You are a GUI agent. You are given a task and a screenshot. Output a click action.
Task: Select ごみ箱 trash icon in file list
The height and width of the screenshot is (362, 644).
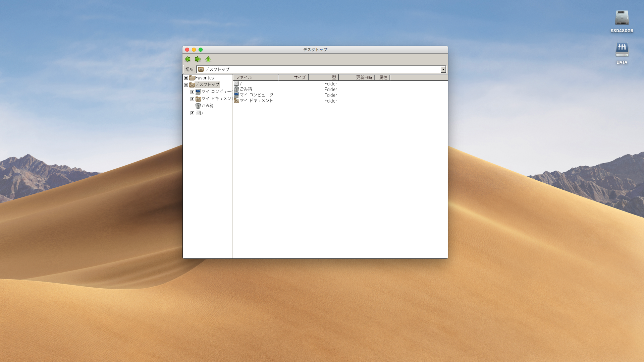pyautogui.click(x=236, y=89)
